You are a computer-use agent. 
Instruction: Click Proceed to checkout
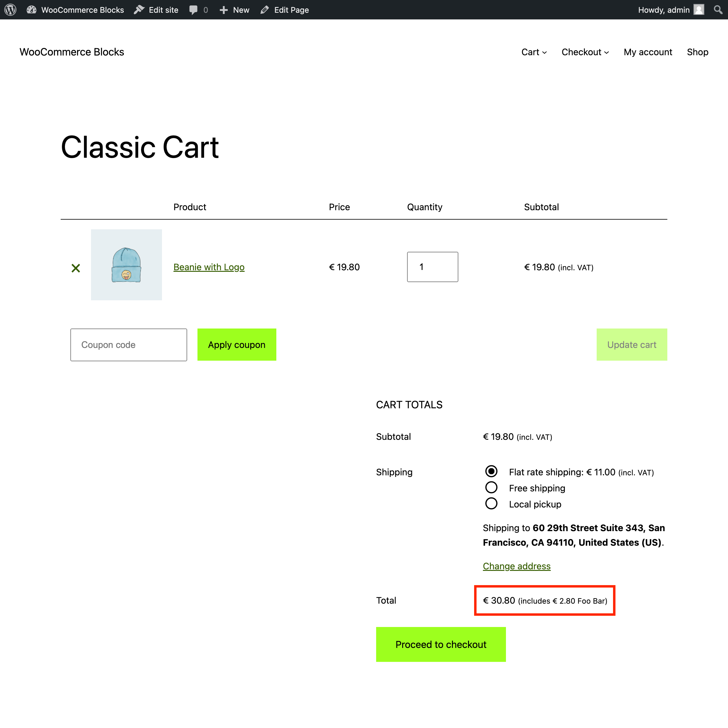click(x=440, y=644)
